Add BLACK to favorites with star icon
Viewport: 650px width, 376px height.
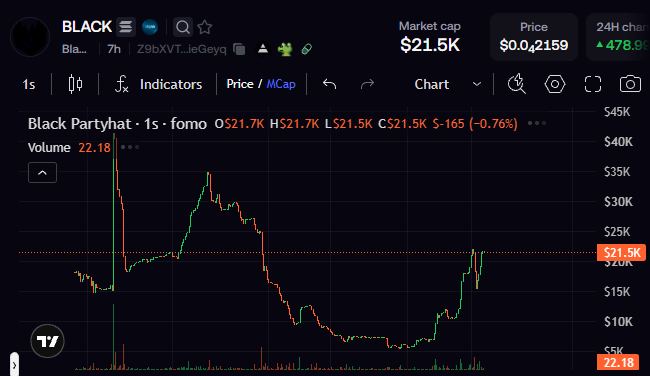point(205,27)
